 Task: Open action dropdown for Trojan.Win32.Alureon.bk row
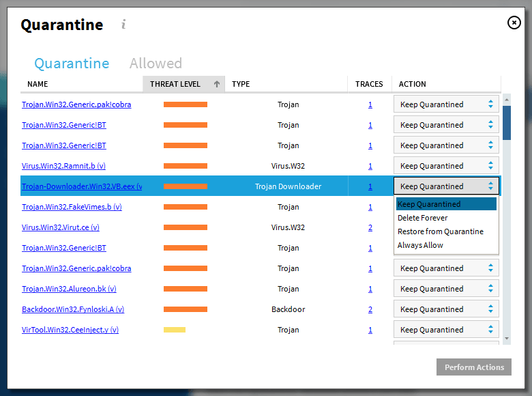[446, 289]
